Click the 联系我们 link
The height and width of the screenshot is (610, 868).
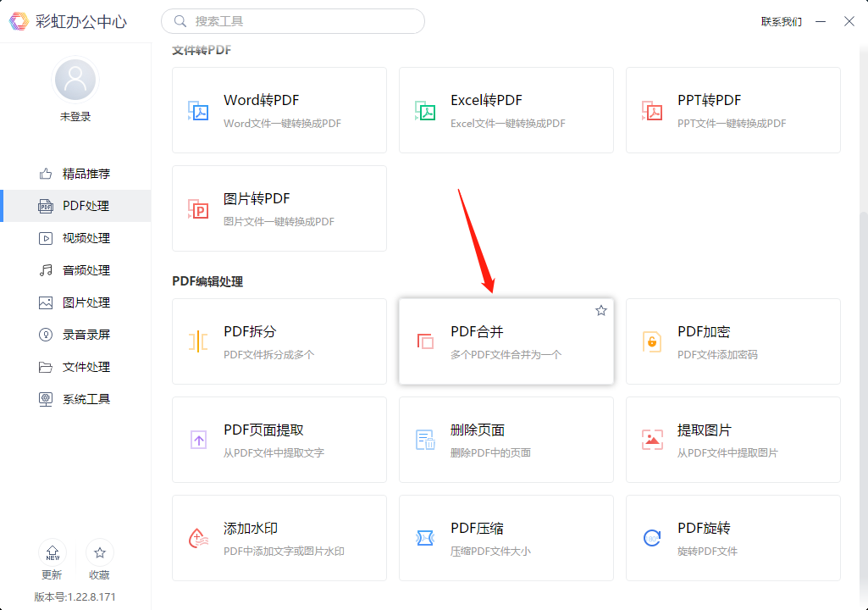coord(781,22)
